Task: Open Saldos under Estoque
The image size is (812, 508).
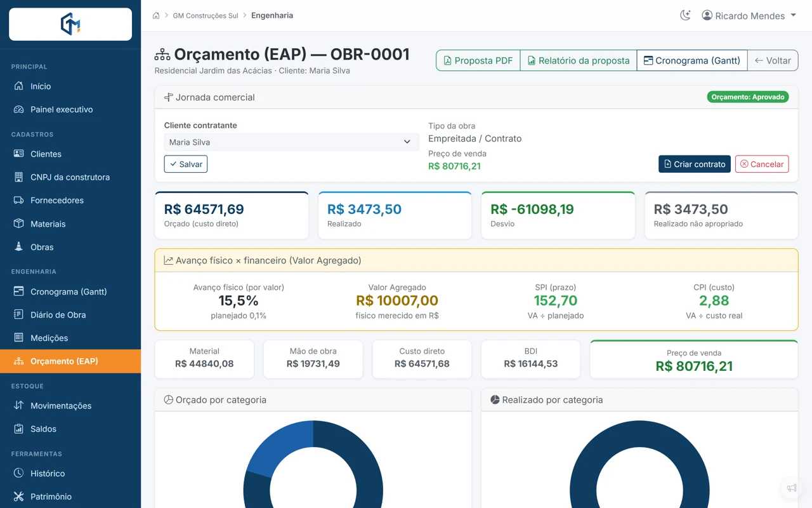Action: [70, 429]
